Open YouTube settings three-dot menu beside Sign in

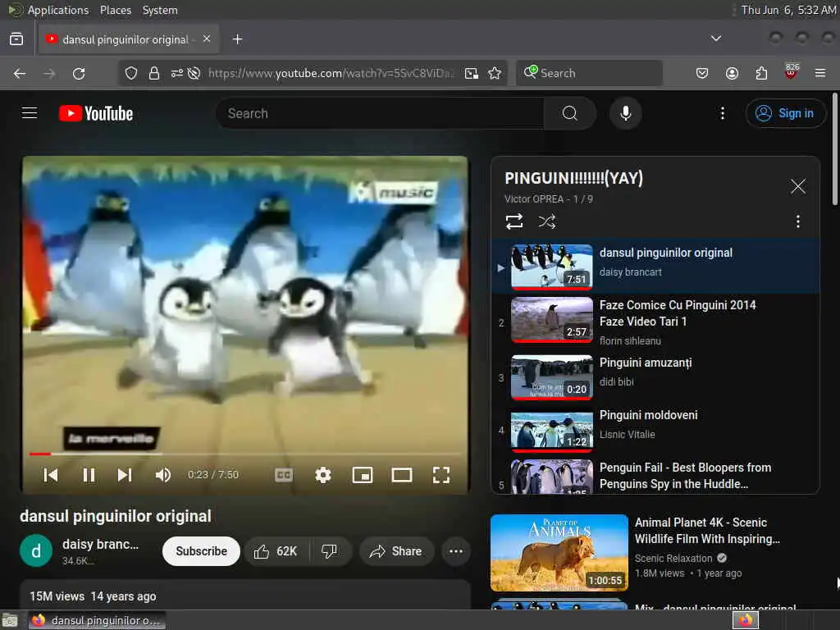[x=722, y=113]
